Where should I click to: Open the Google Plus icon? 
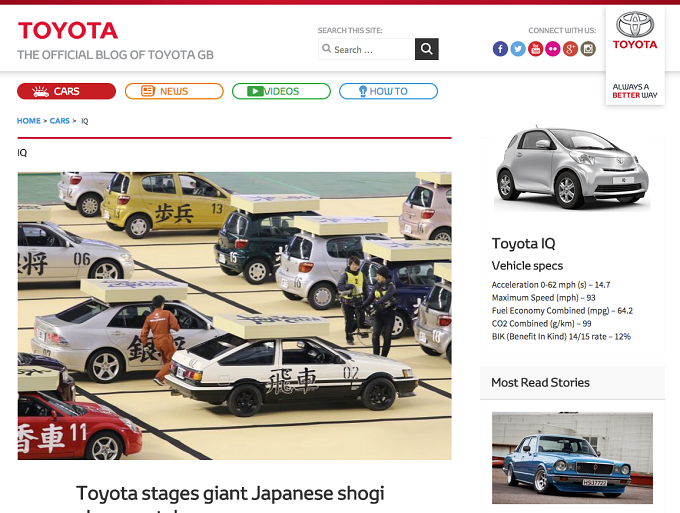point(571,49)
